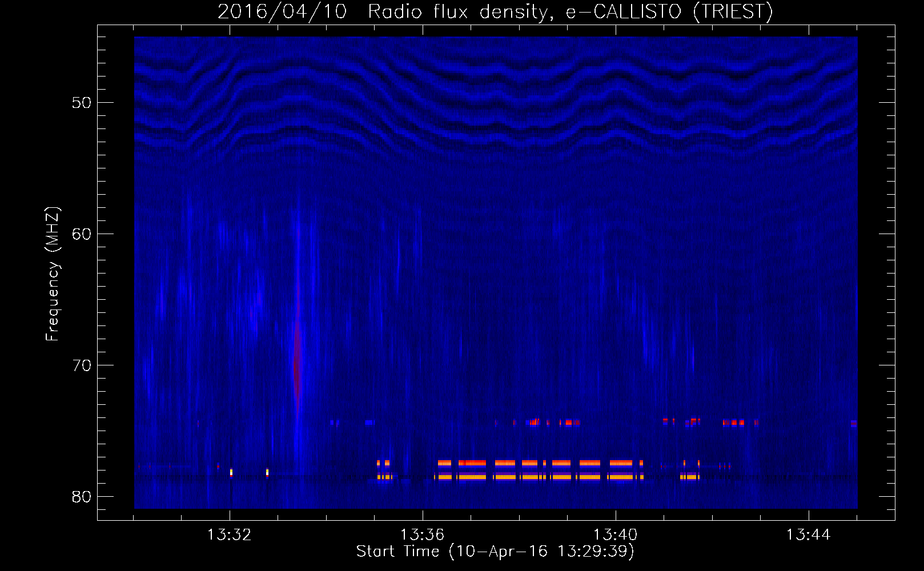Click the '13:40' time tick label
Image resolution: width=924 pixels, height=571 pixels.
(x=615, y=535)
